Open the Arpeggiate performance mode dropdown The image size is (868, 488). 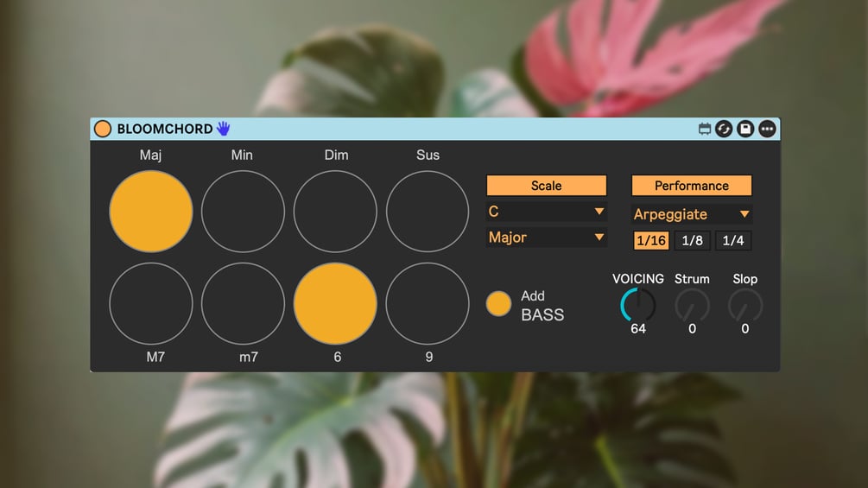point(692,214)
